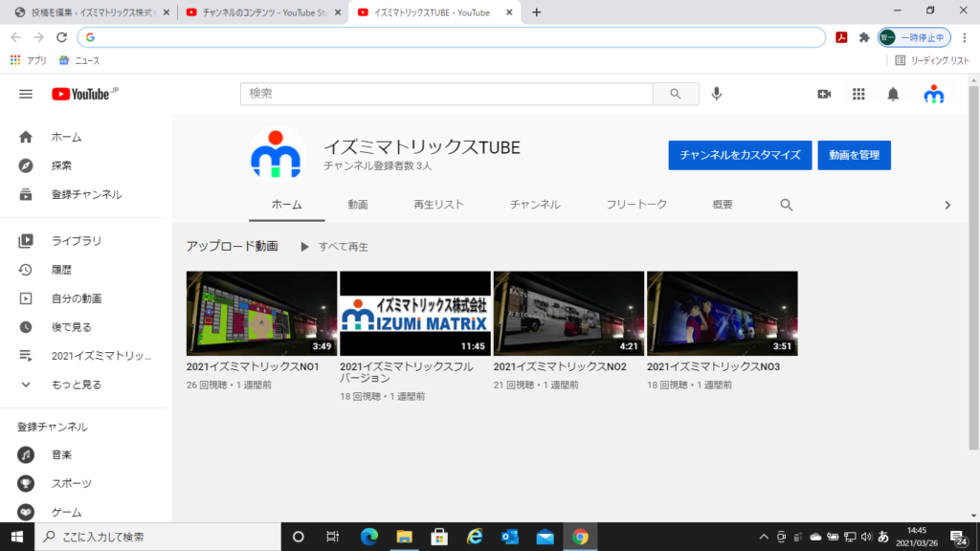Open the account avatar menu

[934, 95]
